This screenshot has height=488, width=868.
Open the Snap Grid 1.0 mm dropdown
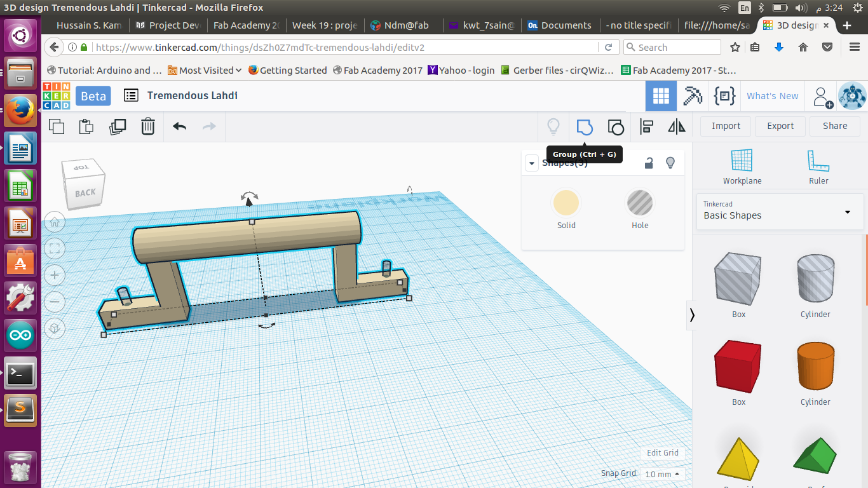pyautogui.click(x=661, y=474)
